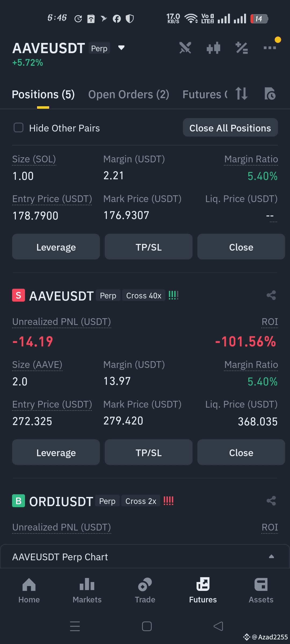Share the AAVEUSDT position
The width and height of the screenshot is (290, 644).
[x=271, y=295]
